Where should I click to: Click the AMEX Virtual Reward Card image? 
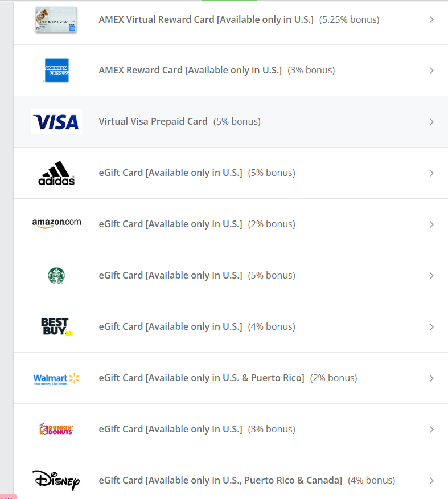tap(56, 20)
